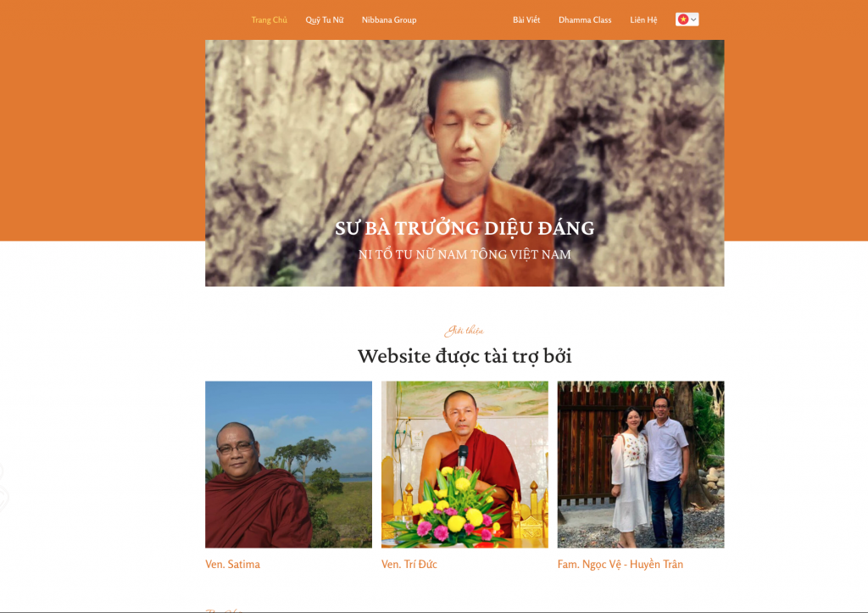Click the Sư Bà Trưởng Diệu Đáng title
This screenshot has height=613, width=868.
(465, 228)
